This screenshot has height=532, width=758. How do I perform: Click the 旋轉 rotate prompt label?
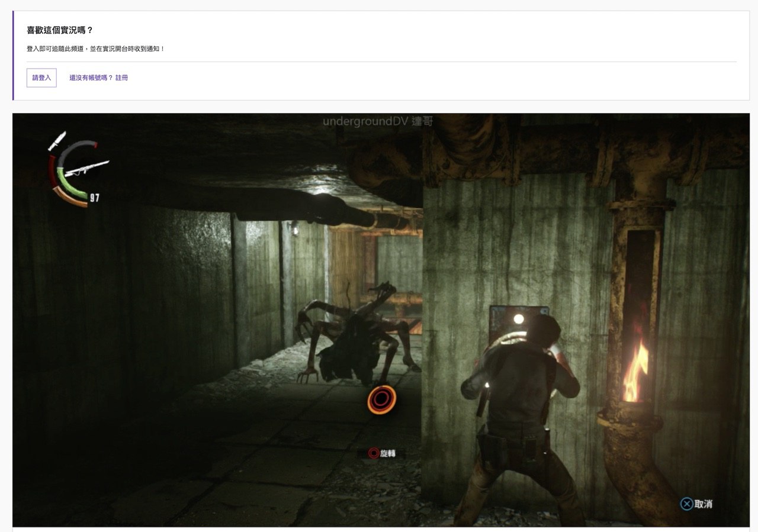[x=388, y=453]
